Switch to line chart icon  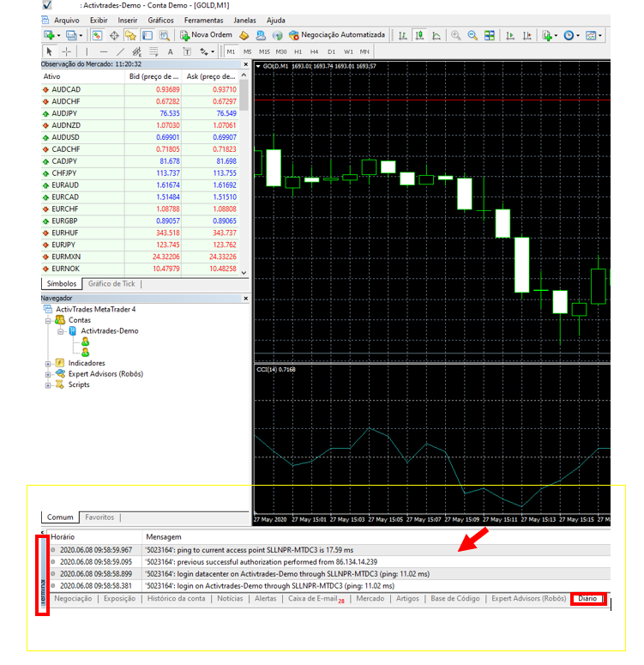click(x=436, y=35)
